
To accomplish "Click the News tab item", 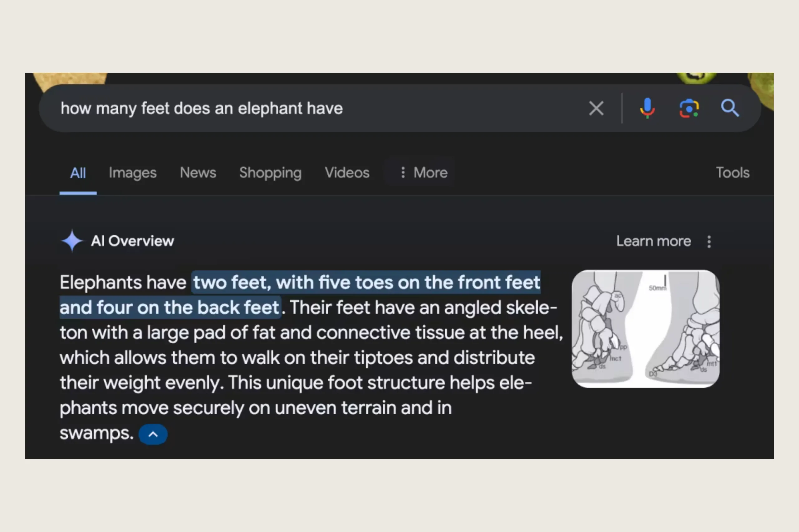I will pyautogui.click(x=197, y=173).
